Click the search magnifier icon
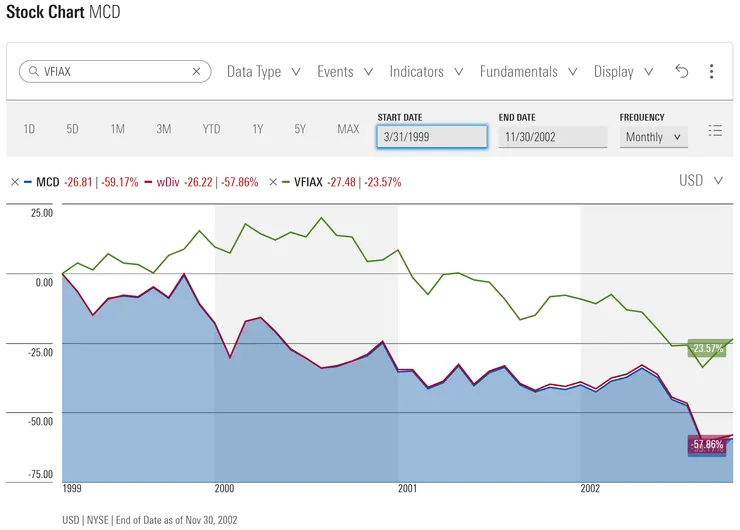This screenshot has height=530, width=740. pos(33,72)
